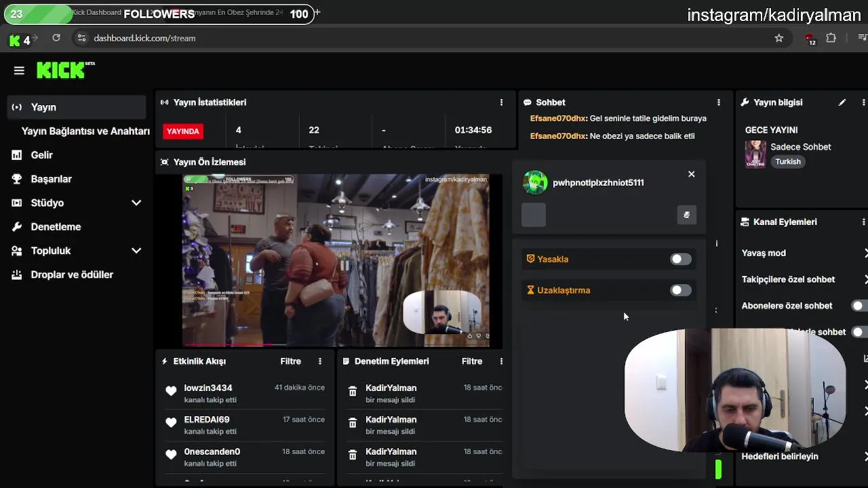Image resolution: width=868 pixels, height=488 pixels.
Task: Click the heart icon beside ELREDAI69
Action: [x=171, y=422]
